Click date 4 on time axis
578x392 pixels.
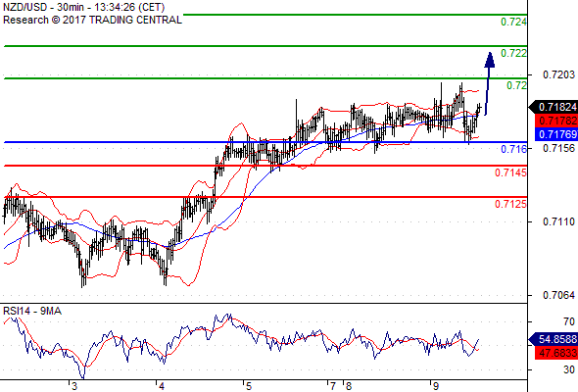[162, 386]
